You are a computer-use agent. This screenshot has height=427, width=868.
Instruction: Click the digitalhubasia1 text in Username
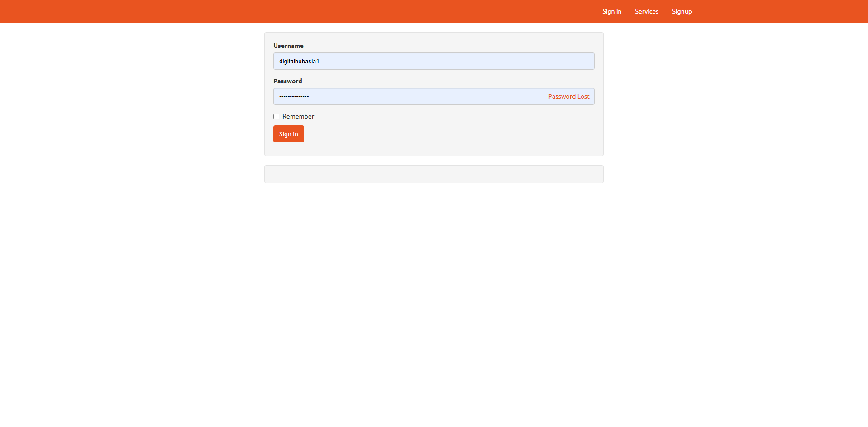coord(299,61)
